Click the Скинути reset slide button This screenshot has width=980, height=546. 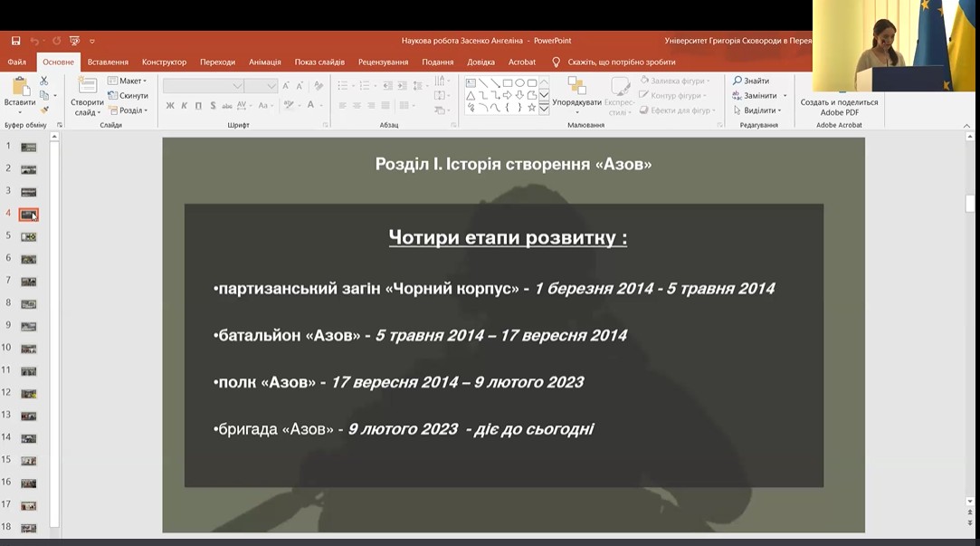[x=128, y=96]
